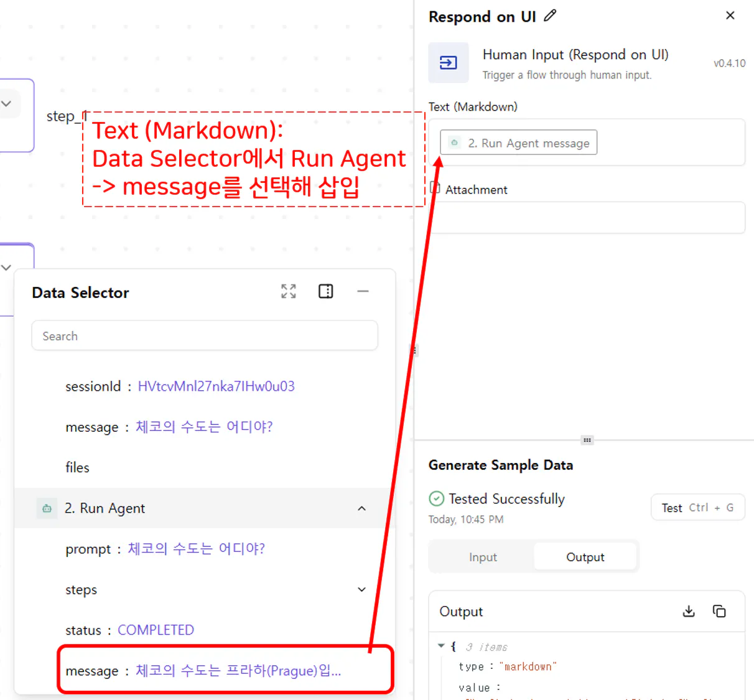
Task: Switch to the Input tab
Action: (483, 557)
